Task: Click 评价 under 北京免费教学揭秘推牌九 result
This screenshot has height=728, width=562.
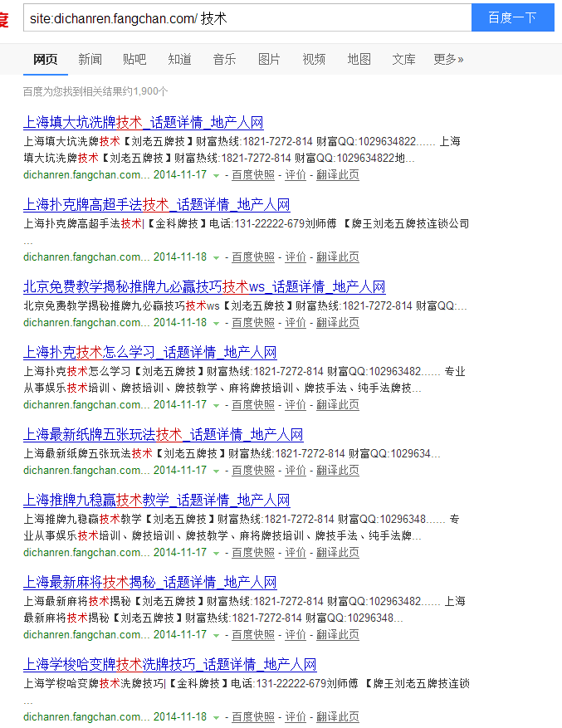Action: click(x=296, y=323)
